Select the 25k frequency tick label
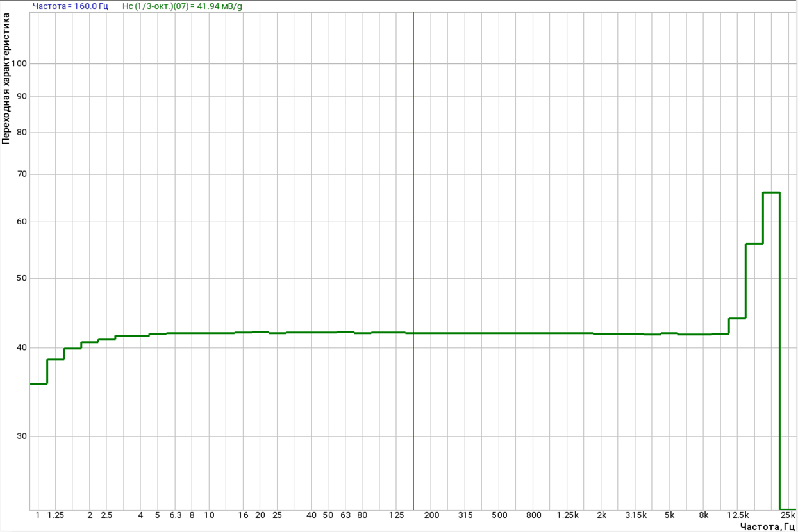This screenshot has width=798, height=532. click(788, 515)
